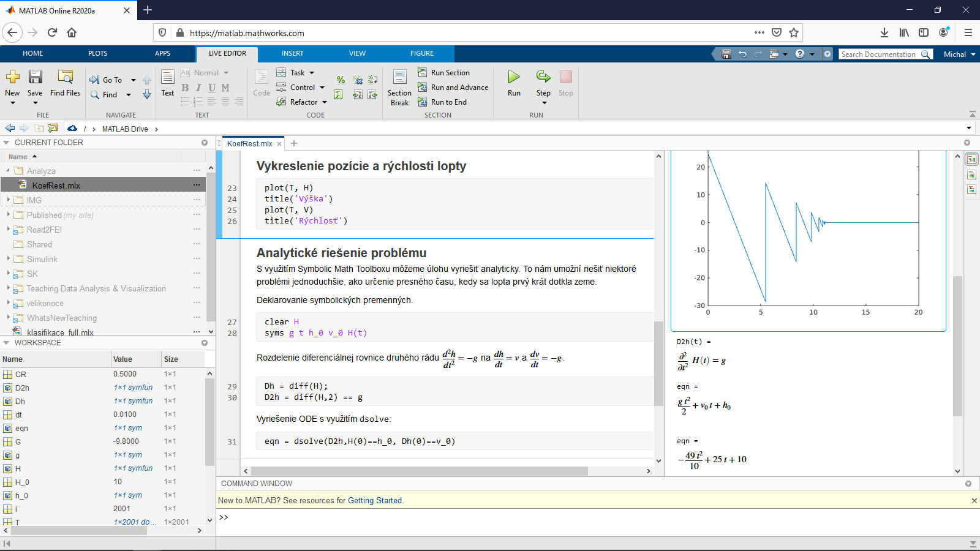Click the MATLAB Drive cloud icon
The height and width of the screenshot is (551, 980).
tap(72, 129)
